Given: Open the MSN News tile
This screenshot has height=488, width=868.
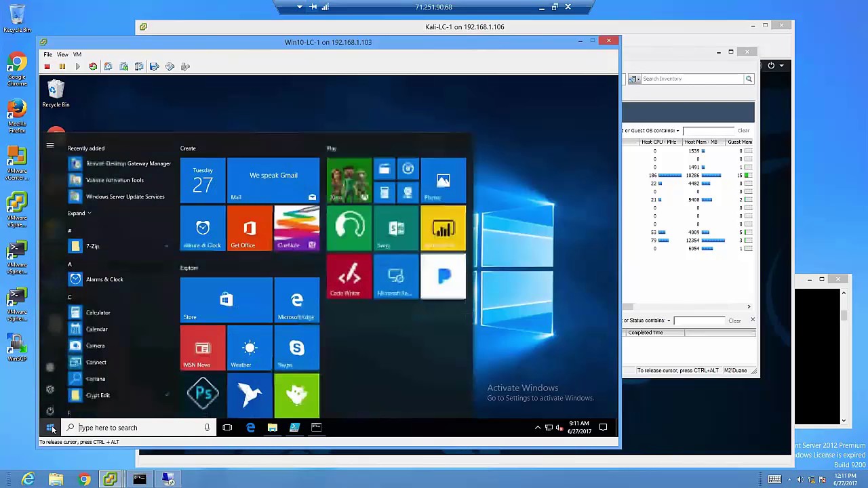Looking at the screenshot, I should [x=203, y=348].
